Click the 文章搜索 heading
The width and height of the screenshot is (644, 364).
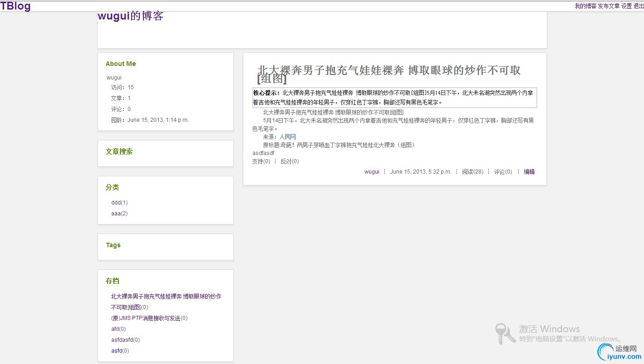[119, 152]
